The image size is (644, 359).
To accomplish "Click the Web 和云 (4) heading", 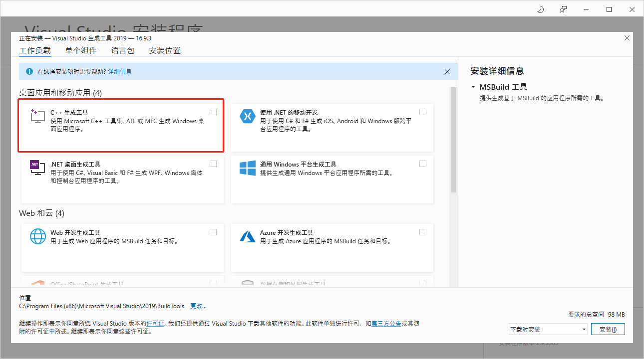I will pos(42,213).
